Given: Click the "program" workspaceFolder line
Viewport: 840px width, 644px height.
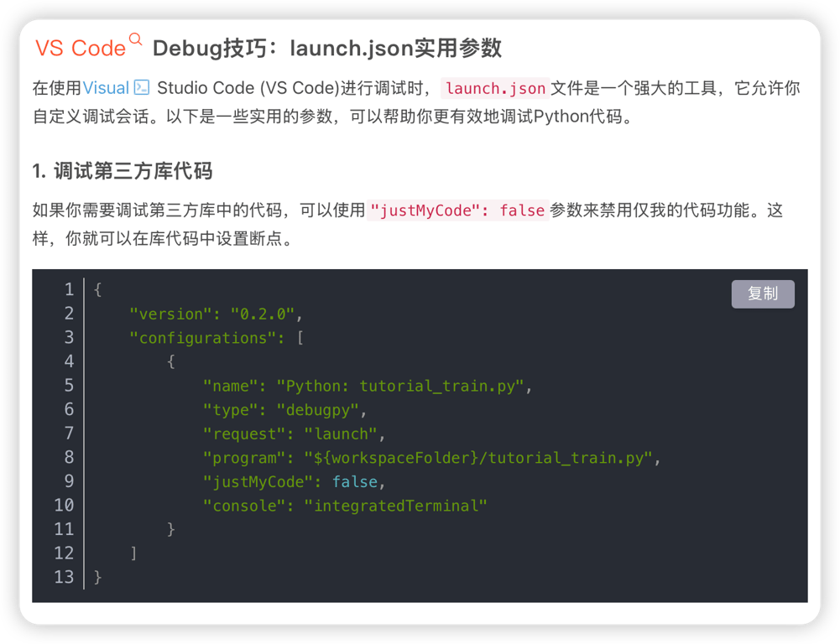Looking at the screenshot, I should click(431, 458).
